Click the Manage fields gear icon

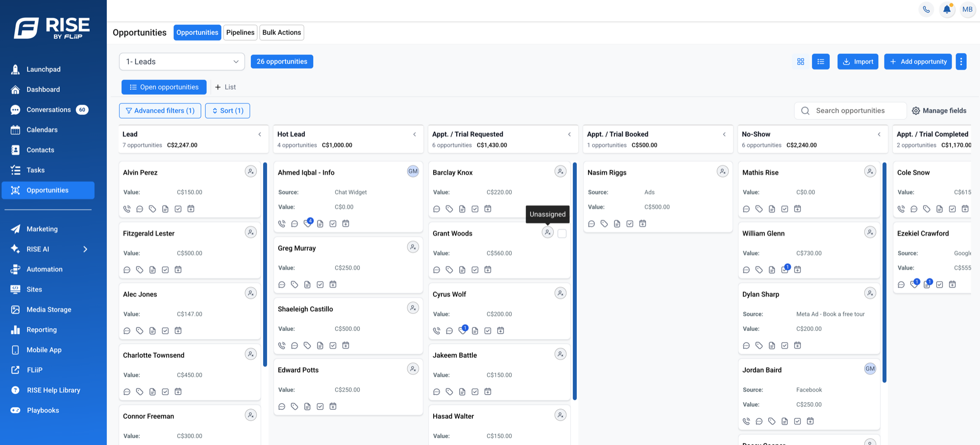pos(916,111)
